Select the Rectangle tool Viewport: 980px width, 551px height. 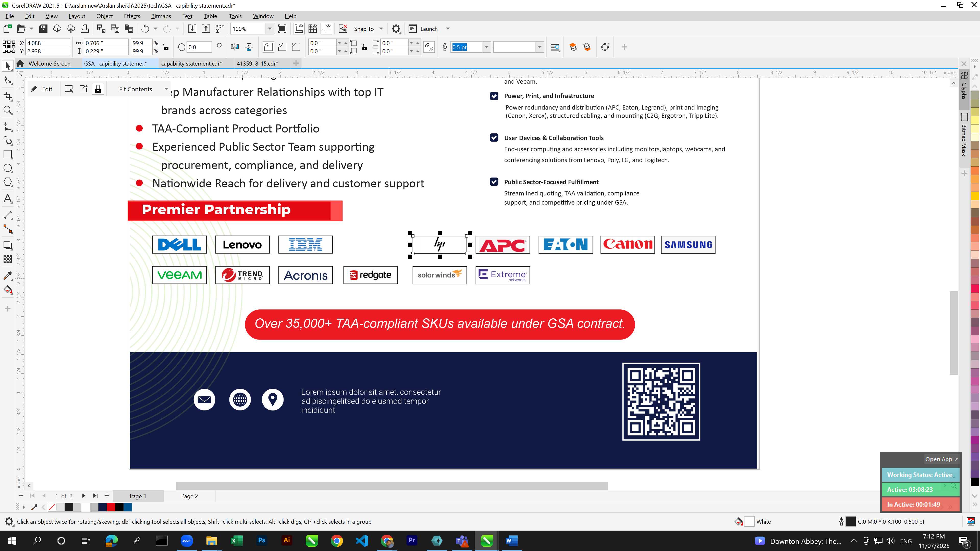click(8, 154)
